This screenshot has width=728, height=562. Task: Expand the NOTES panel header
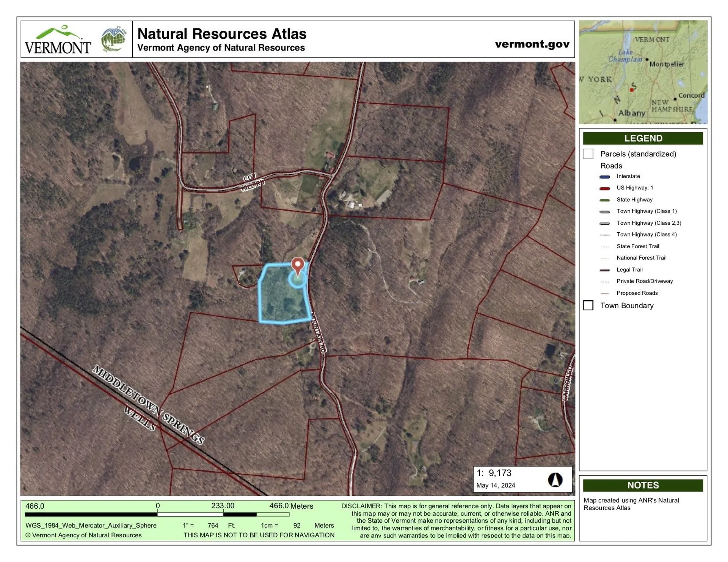click(643, 485)
